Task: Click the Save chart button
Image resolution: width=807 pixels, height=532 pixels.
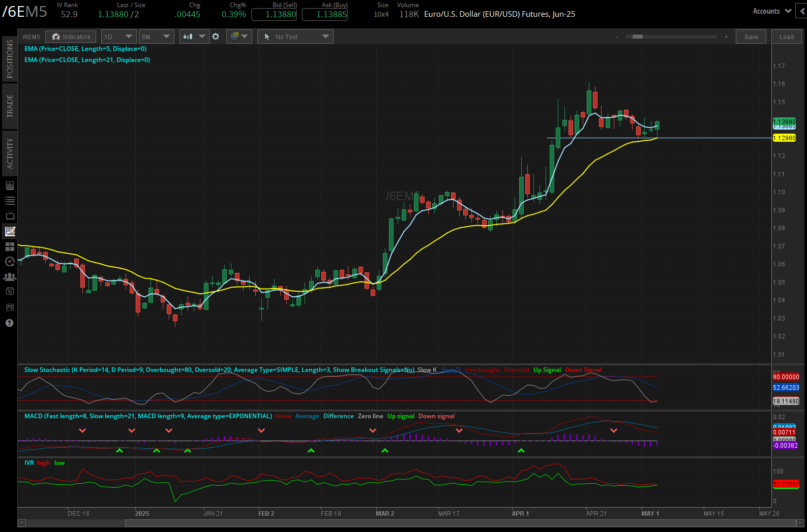Action: tap(751, 37)
